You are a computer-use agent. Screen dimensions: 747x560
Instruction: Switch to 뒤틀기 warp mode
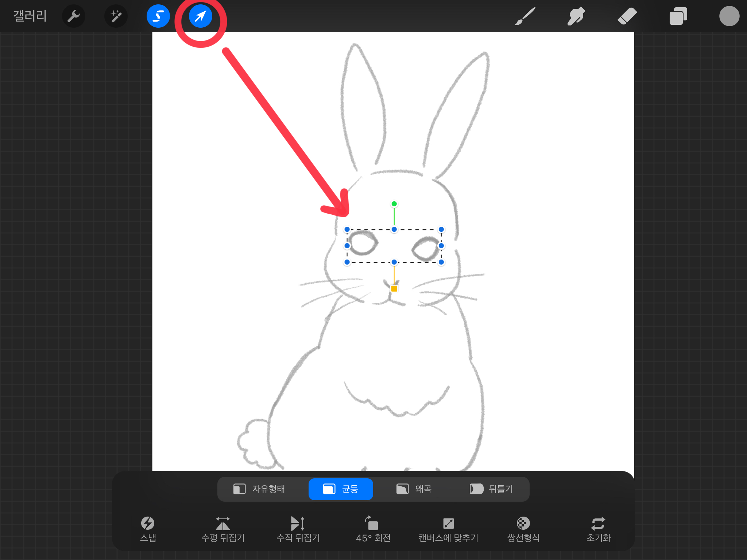point(491,489)
